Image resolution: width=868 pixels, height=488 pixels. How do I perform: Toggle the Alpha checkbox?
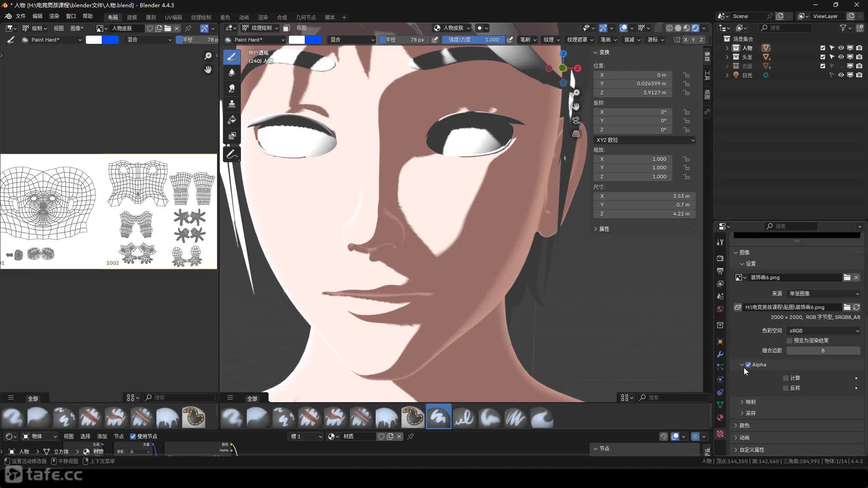pos(748,365)
